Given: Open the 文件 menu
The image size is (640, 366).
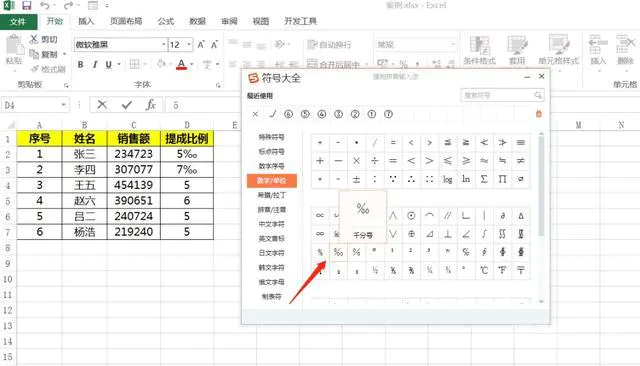Looking at the screenshot, I should [18, 22].
